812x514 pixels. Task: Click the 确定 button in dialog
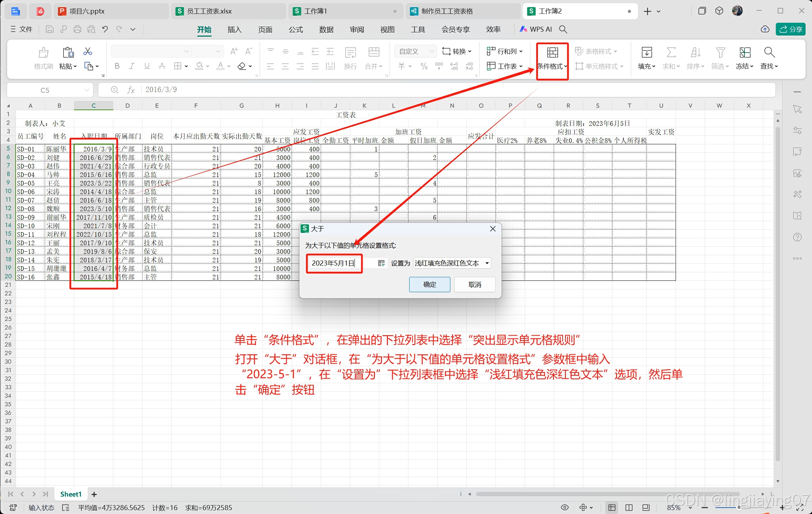(429, 284)
